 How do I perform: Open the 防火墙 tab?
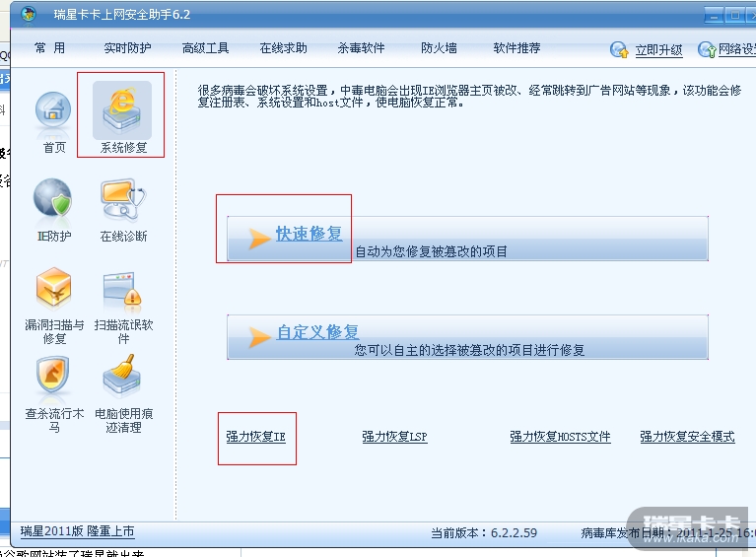[x=439, y=47]
